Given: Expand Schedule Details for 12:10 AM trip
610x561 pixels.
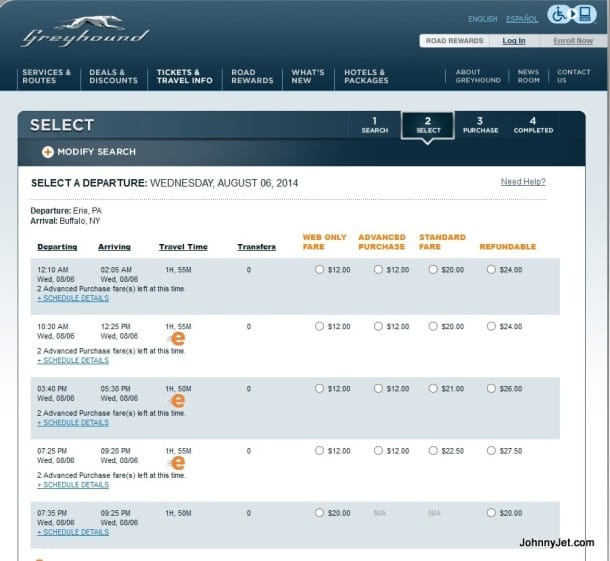Looking at the screenshot, I should [73, 298].
